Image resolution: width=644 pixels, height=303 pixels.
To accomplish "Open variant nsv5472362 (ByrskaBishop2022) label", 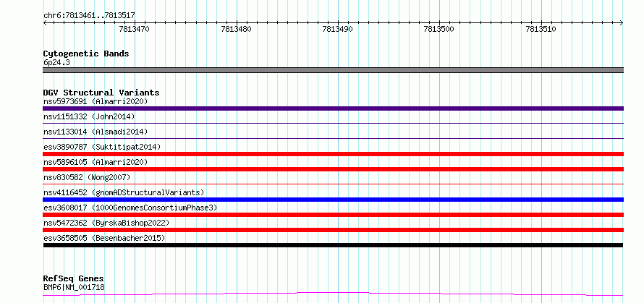I will point(106,223).
